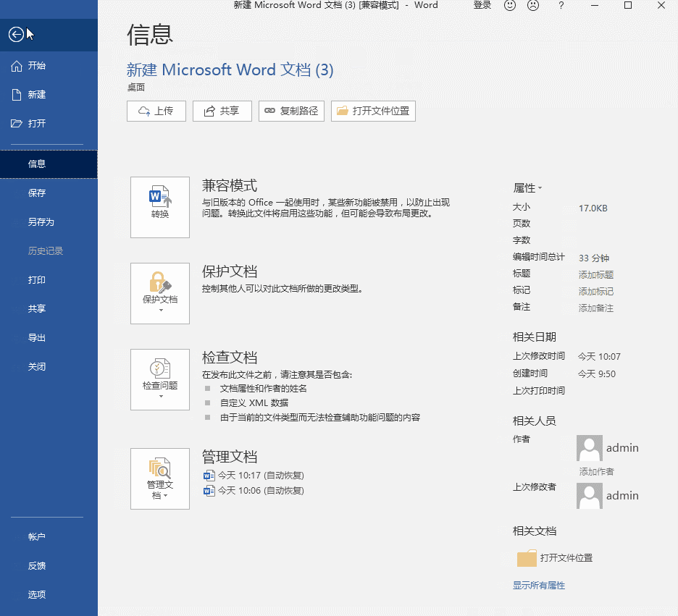Click the 文档属性和作者的姓名 list item
The height and width of the screenshot is (616, 678).
pos(264,388)
